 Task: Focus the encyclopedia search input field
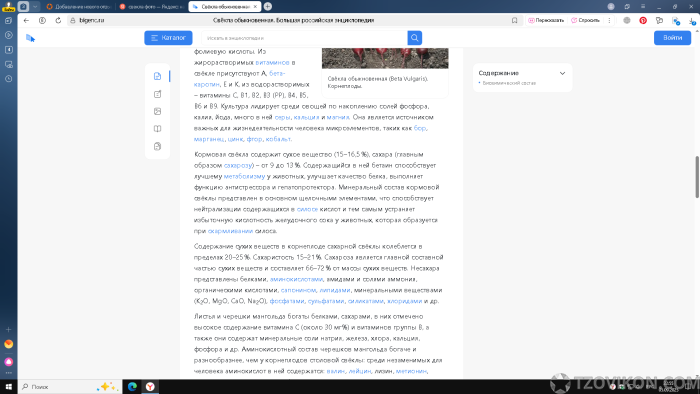tap(304, 38)
